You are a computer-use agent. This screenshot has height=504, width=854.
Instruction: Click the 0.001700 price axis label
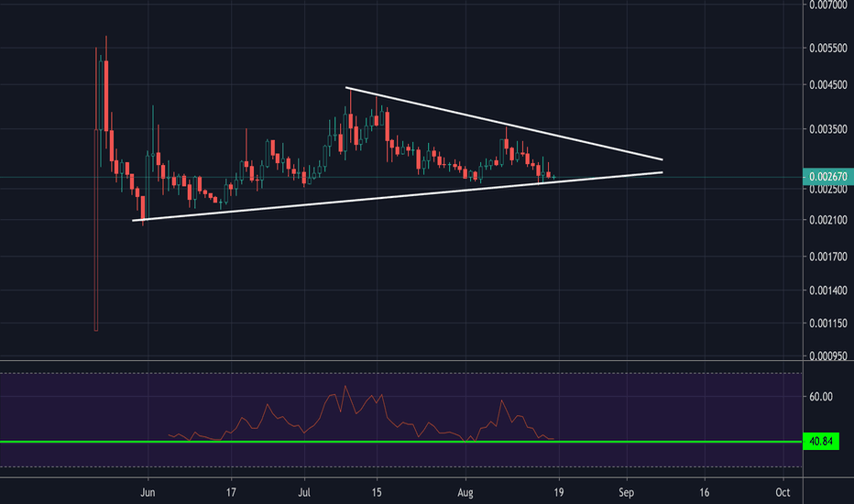827,256
